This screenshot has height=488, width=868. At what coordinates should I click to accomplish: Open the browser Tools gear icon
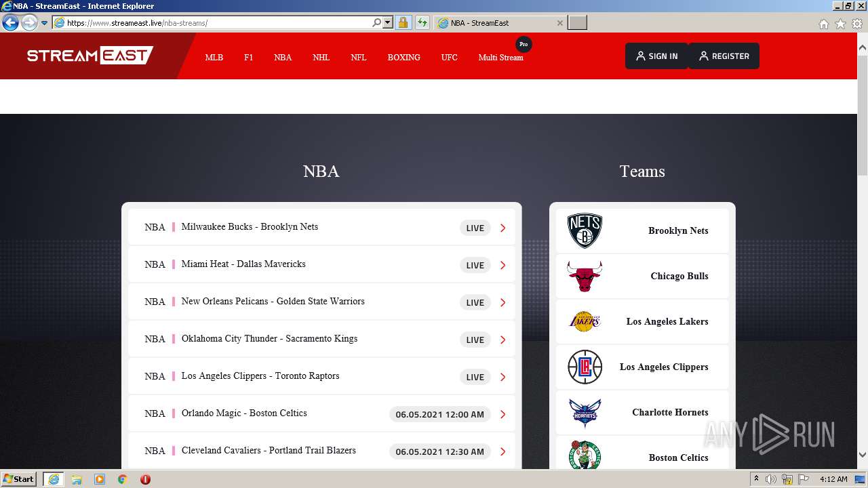857,24
